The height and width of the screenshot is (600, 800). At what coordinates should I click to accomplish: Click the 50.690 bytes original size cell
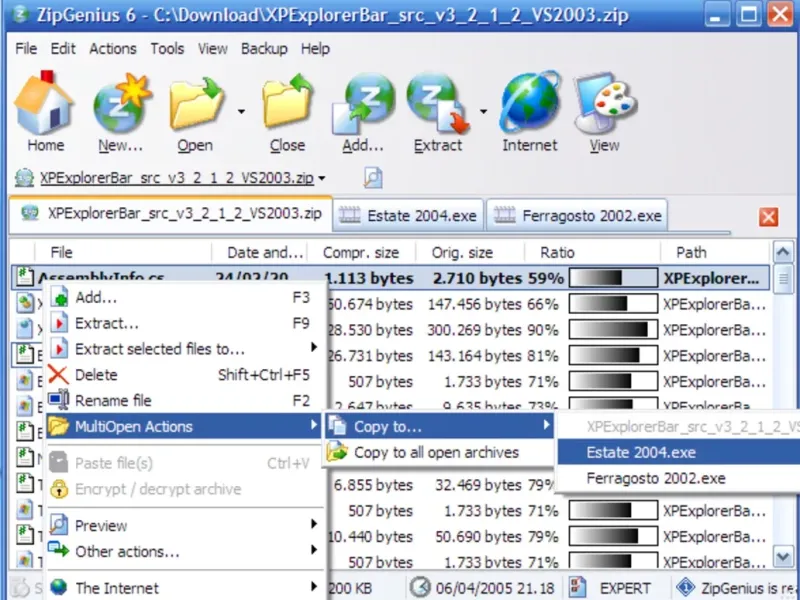pyautogui.click(x=479, y=537)
